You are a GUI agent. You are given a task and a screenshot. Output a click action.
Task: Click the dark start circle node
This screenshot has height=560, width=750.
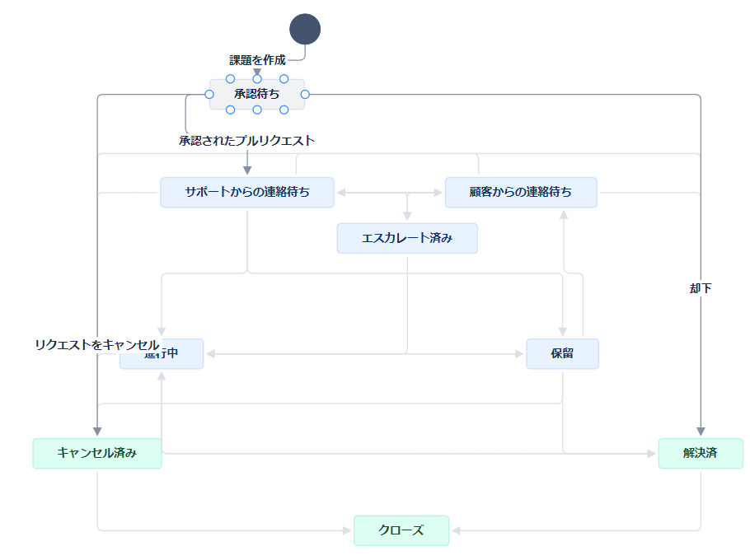[x=305, y=29]
